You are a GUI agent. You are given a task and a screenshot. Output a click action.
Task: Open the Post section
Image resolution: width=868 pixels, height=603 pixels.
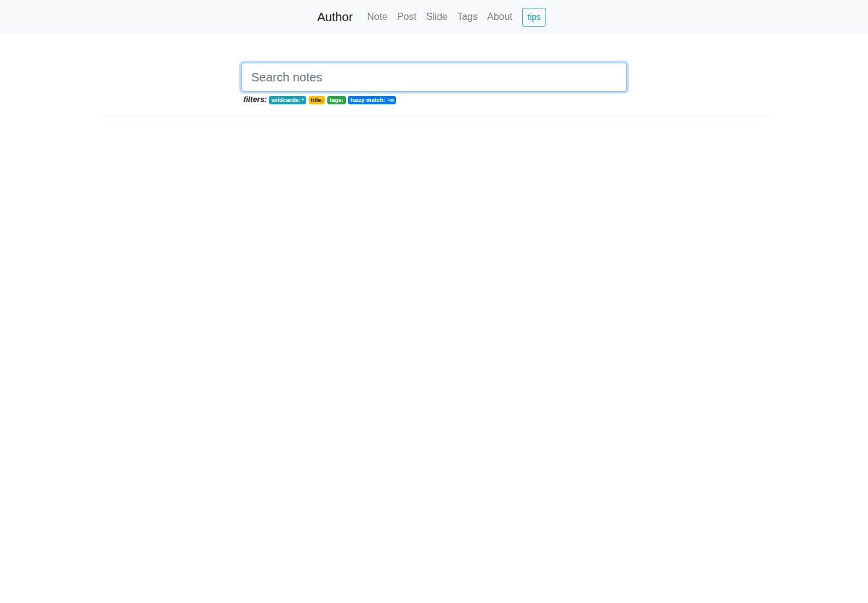pos(407,17)
